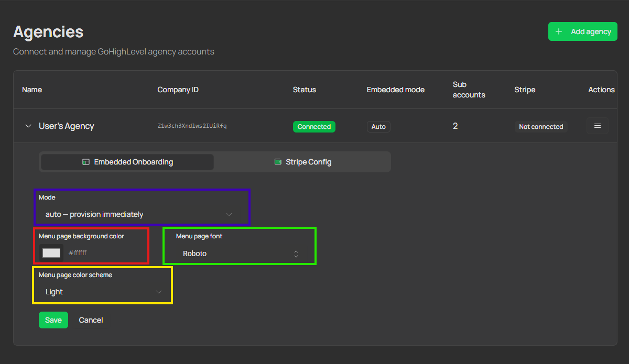Open the Menu page font selector
This screenshot has height=364, width=629.
(x=241, y=253)
